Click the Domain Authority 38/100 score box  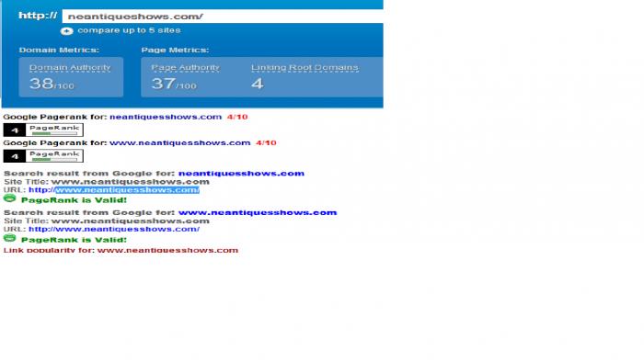tap(71, 77)
